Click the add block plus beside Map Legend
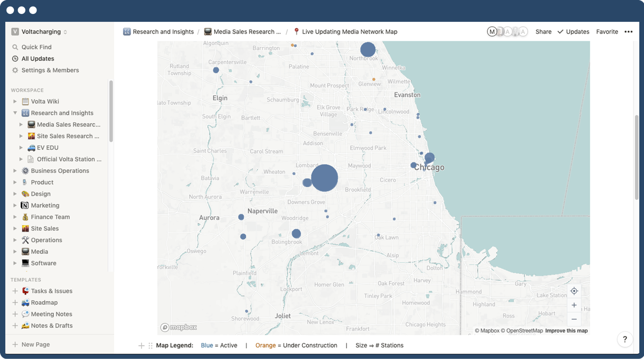The height and width of the screenshot is (359, 644). click(x=142, y=346)
